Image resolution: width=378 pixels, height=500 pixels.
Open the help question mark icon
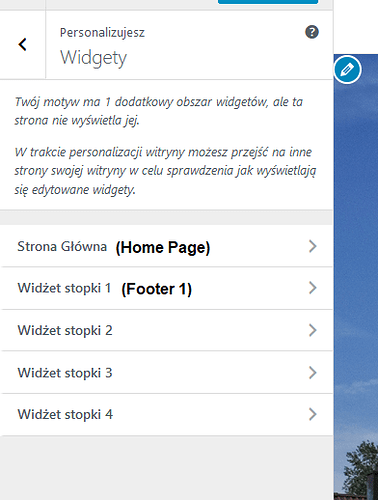312,32
